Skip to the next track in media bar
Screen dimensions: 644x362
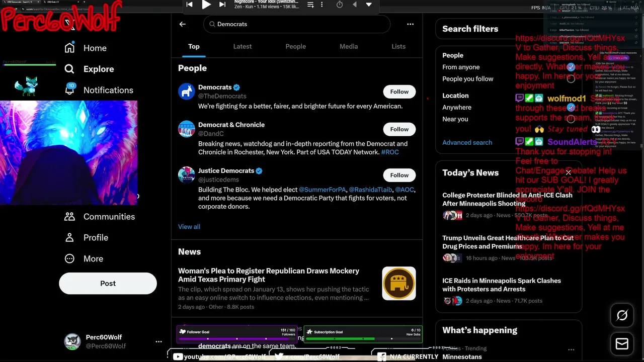(222, 5)
